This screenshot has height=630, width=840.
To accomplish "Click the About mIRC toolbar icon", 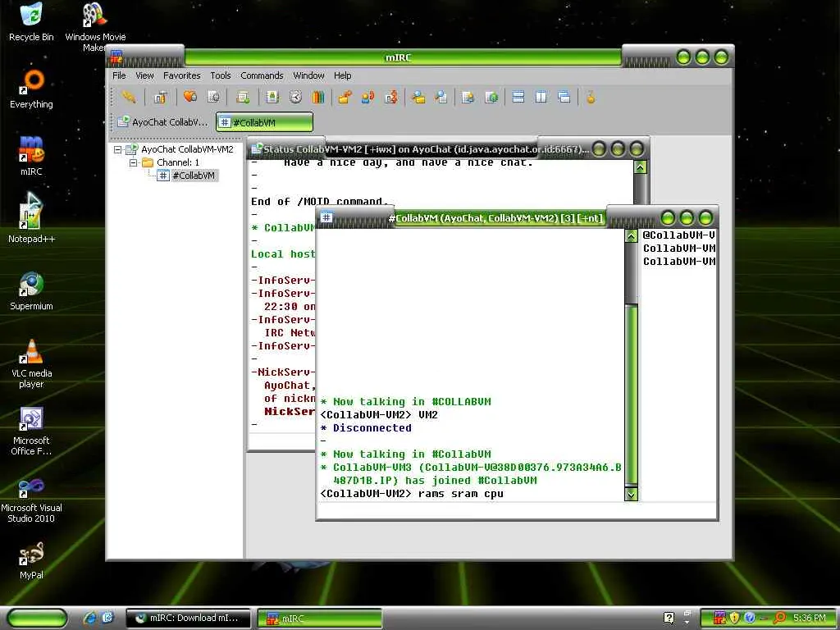I will point(591,97).
